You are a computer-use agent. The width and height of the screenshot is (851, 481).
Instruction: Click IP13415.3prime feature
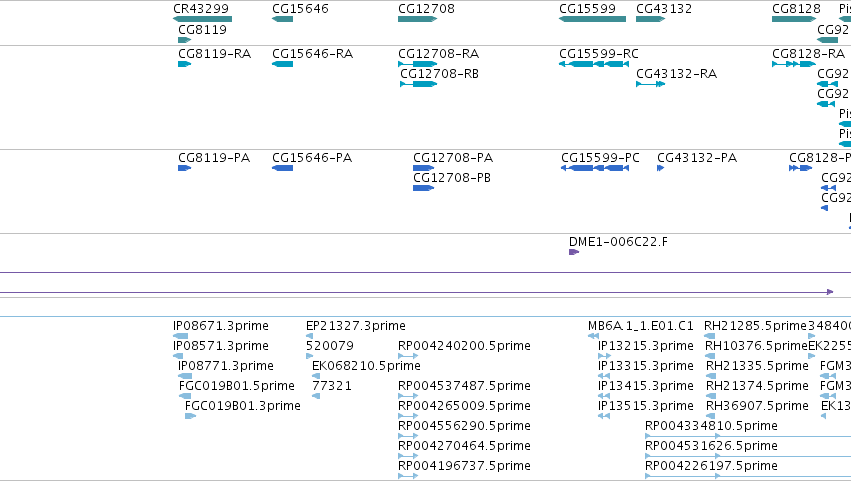604,396
